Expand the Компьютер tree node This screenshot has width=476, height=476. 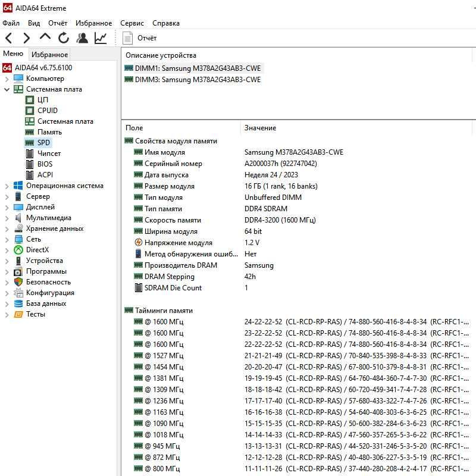7,79
